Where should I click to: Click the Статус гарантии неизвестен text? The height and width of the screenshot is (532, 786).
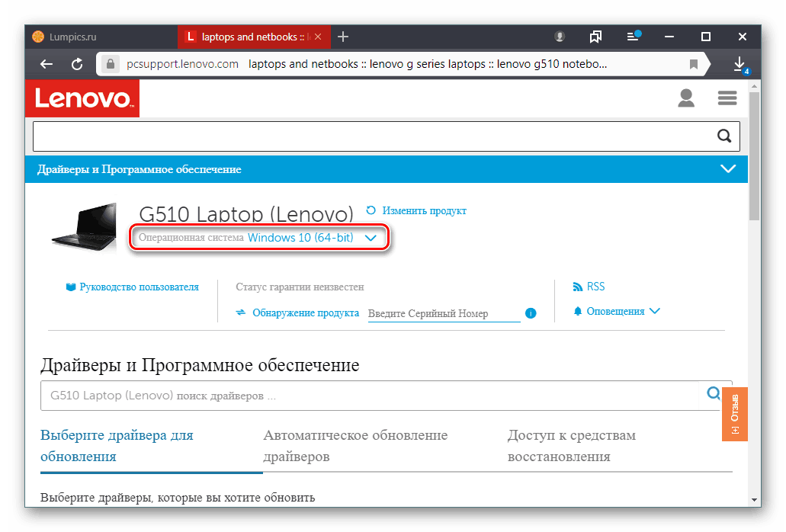(x=300, y=287)
